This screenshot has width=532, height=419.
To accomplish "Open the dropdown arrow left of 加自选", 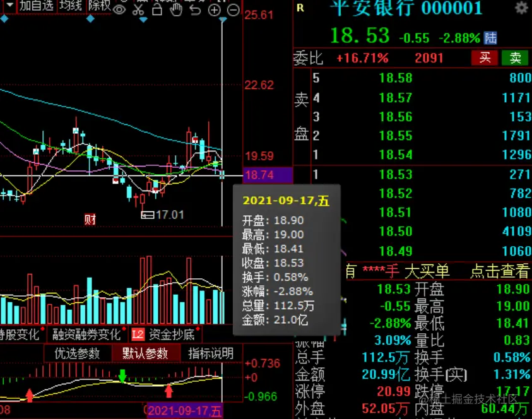I will click(x=9, y=5).
